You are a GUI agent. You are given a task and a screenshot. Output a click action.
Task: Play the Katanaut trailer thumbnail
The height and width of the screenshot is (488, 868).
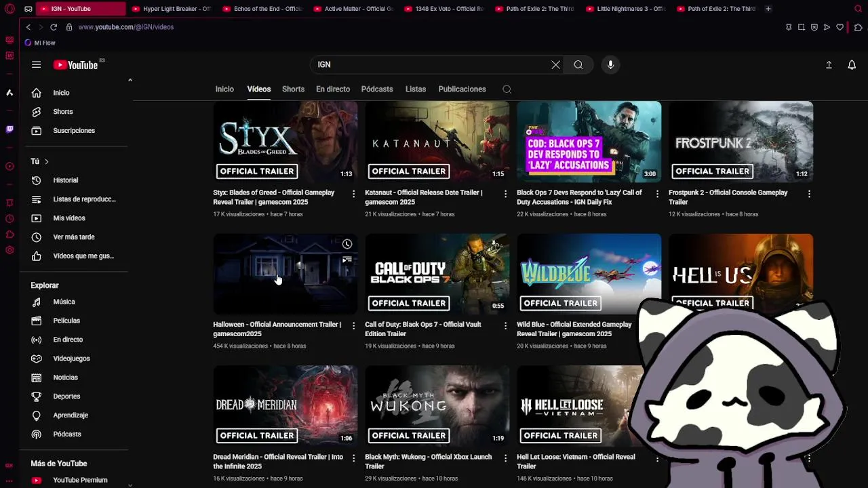(437, 142)
